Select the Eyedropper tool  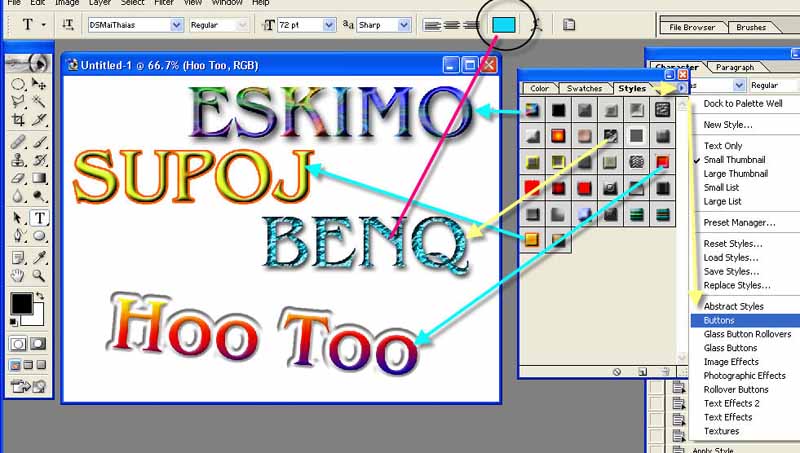(x=39, y=258)
